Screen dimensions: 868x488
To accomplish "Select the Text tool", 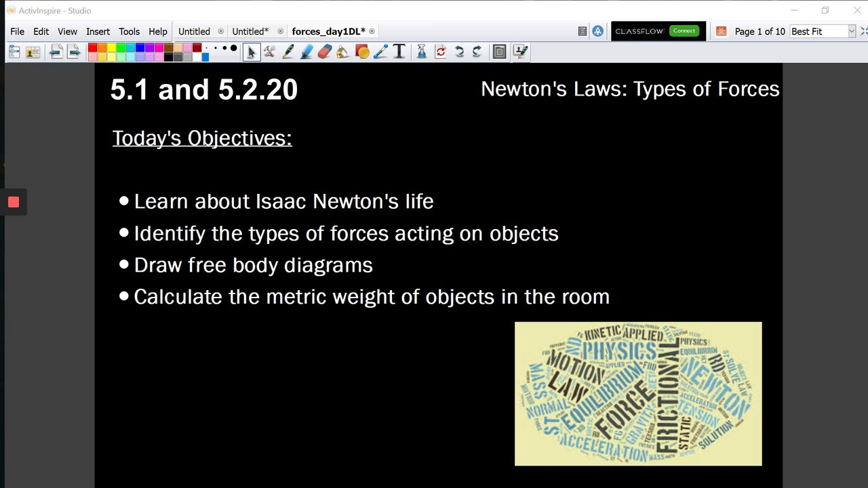I will pos(399,52).
